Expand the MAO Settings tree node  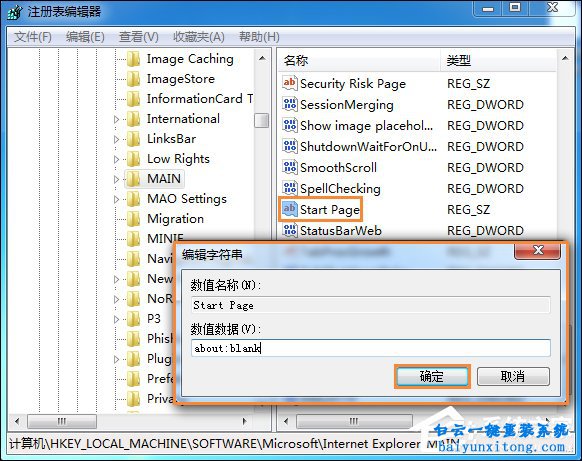coord(117,200)
